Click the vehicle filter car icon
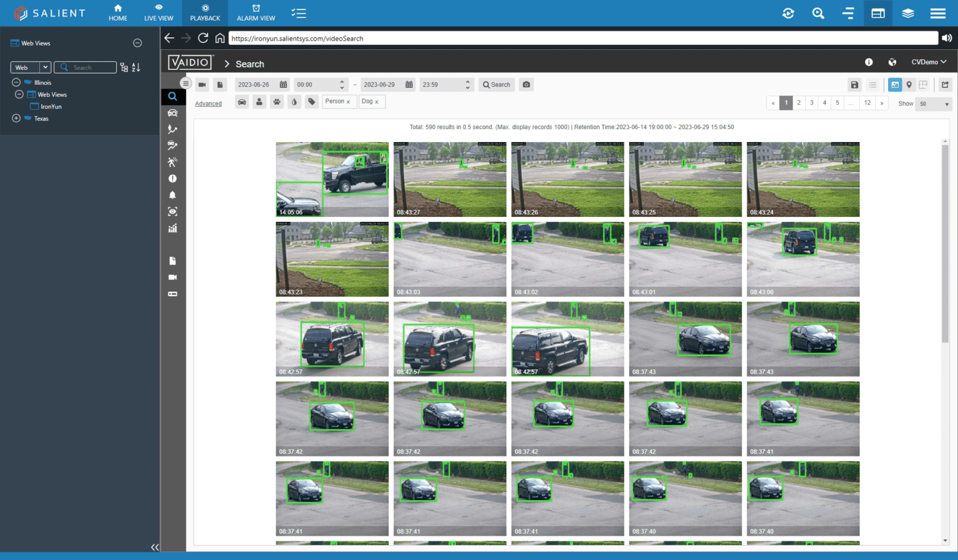 pos(242,102)
